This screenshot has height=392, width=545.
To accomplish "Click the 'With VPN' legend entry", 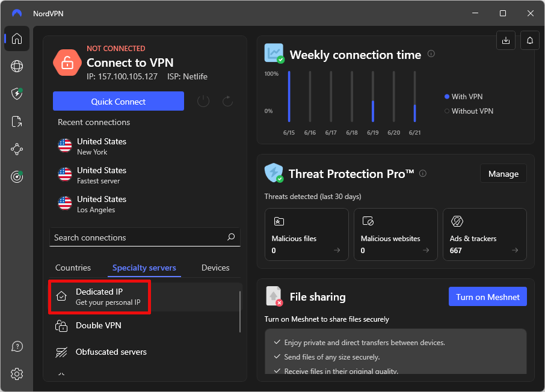I will (464, 96).
